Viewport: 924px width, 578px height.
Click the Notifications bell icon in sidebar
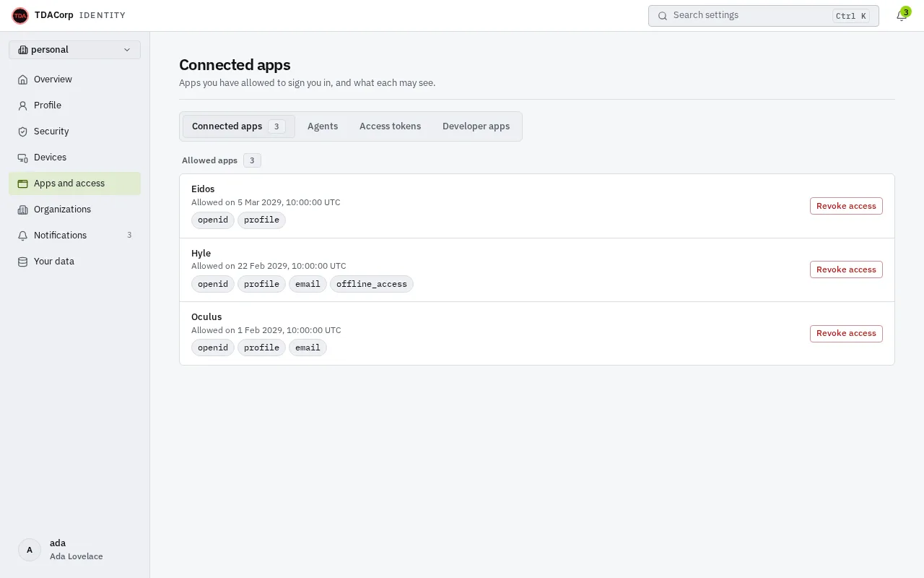(22, 236)
